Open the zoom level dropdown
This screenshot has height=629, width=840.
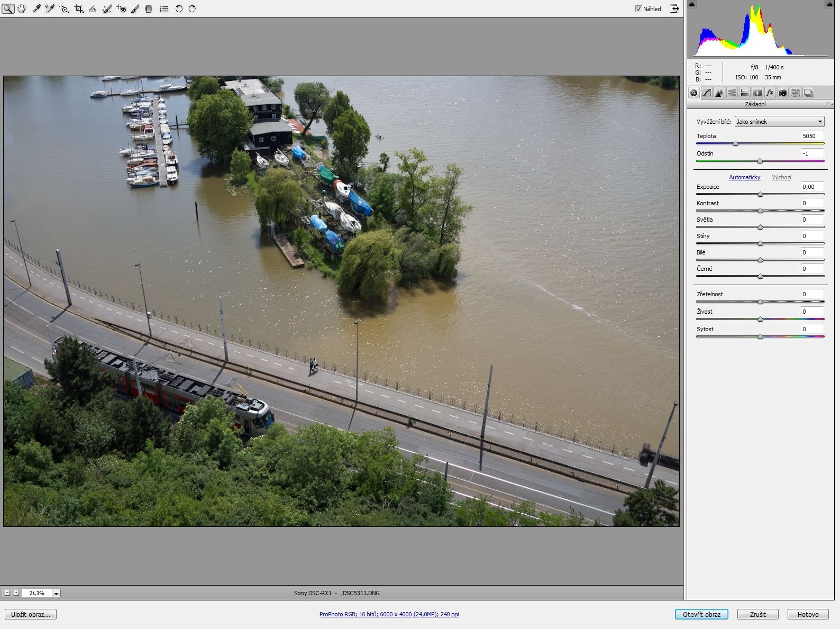click(x=57, y=593)
